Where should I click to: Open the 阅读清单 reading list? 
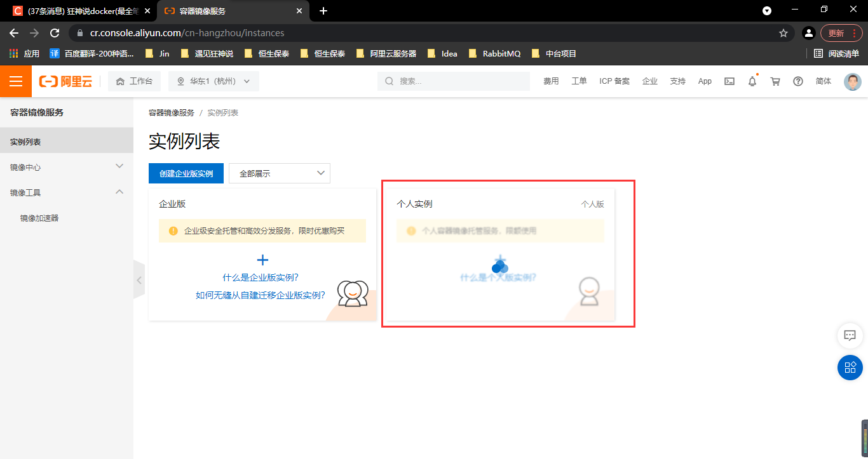(836, 53)
